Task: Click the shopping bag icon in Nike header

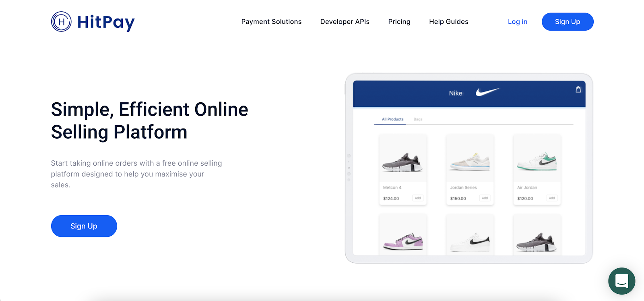Action: (x=578, y=89)
